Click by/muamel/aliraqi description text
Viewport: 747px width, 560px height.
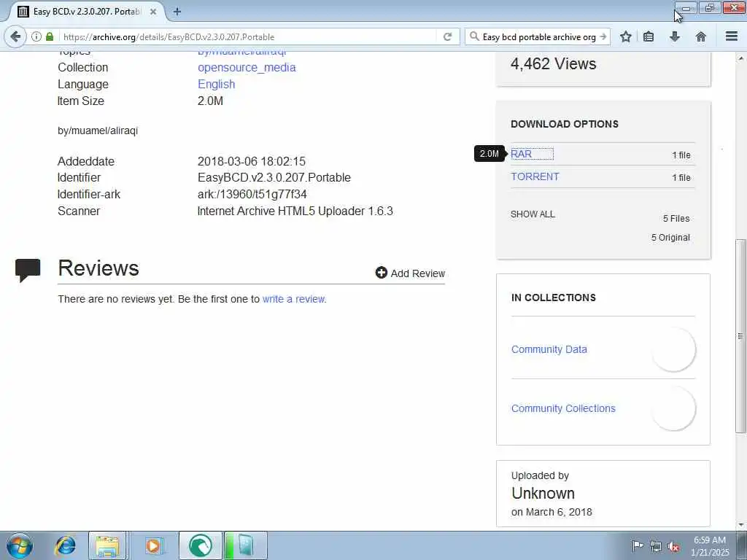click(98, 131)
